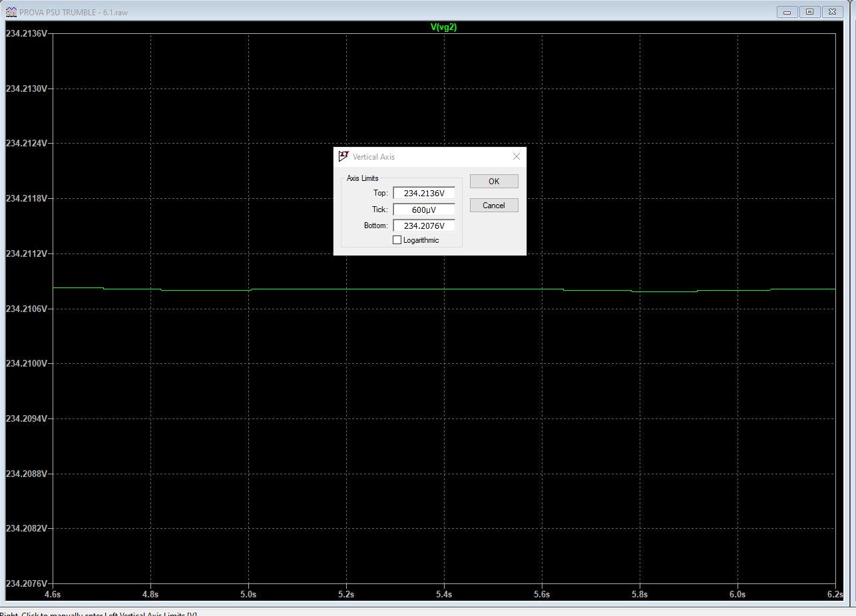The width and height of the screenshot is (856, 616).
Task: Click the Vertical Axis dialog title icon
Action: [343, 156]
